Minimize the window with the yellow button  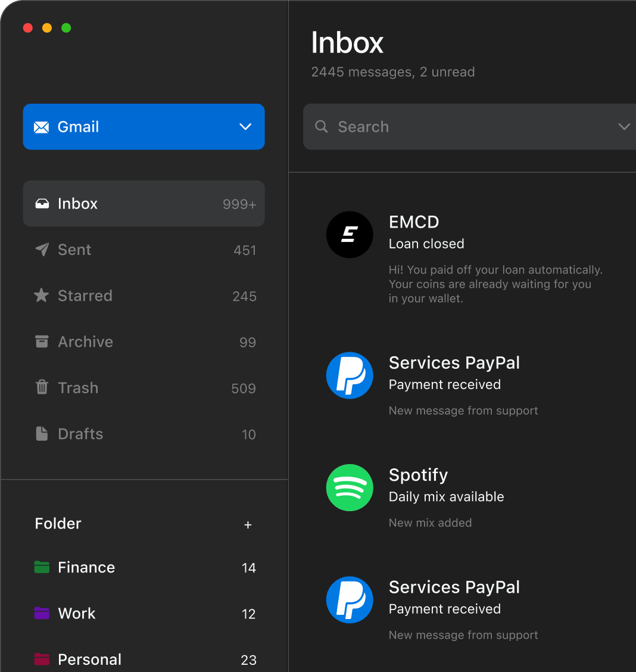[47, 28]
